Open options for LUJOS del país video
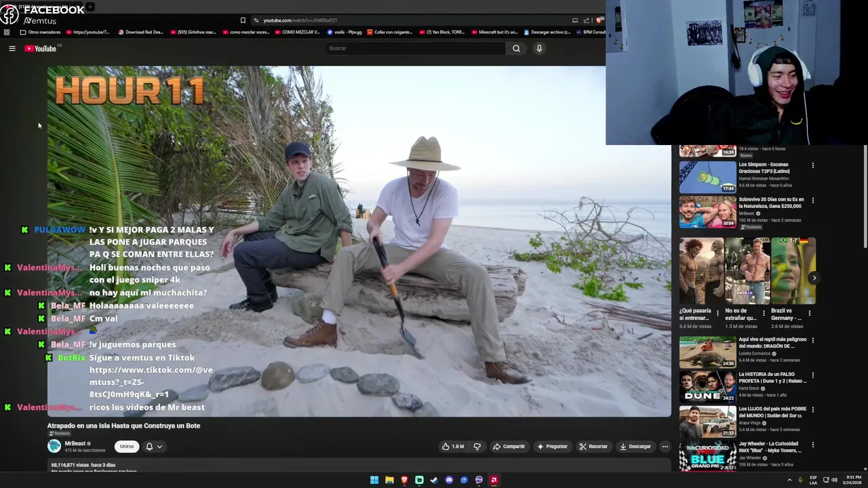Screen dimensions: 868x488 tap(813, 410)
